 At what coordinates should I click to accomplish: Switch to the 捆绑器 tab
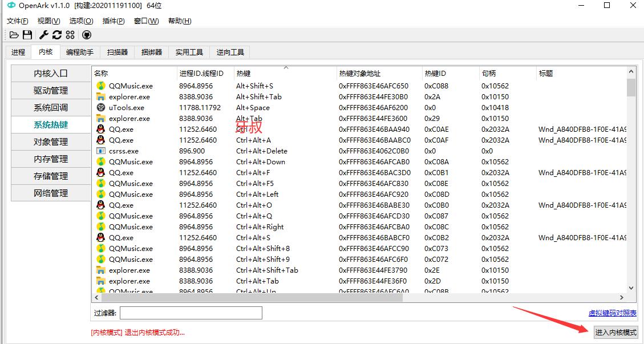click(x=152, y=52)
